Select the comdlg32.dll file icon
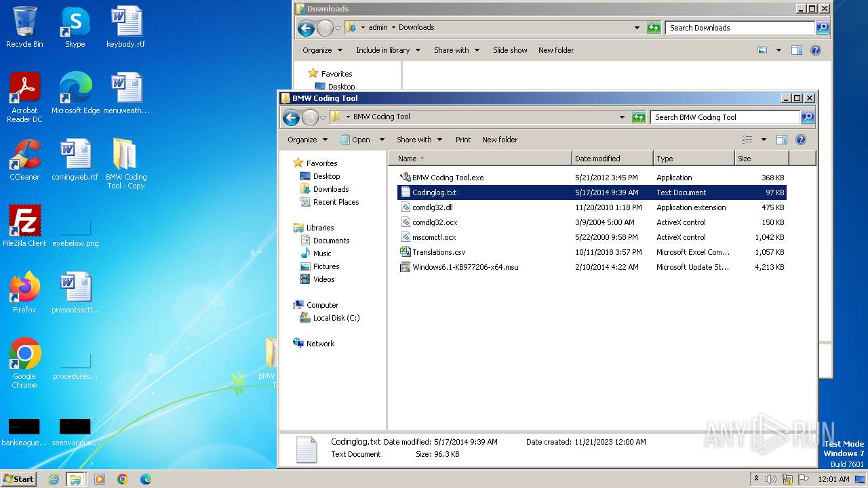The width and height of the screenshot is (868, 488). point(405,207)
